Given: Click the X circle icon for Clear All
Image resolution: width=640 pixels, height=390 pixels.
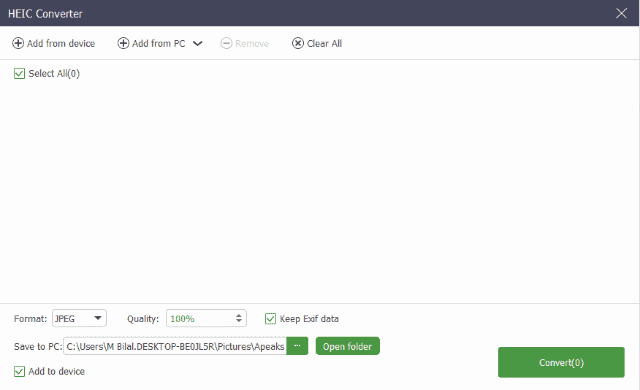Looking at the screenshot, I should (x=298, y=43).
